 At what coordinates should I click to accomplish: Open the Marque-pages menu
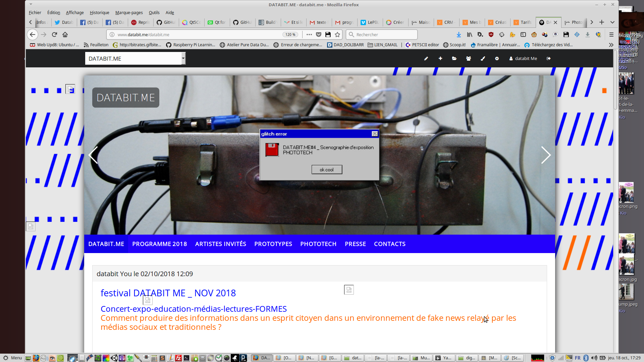click(129, 12)
